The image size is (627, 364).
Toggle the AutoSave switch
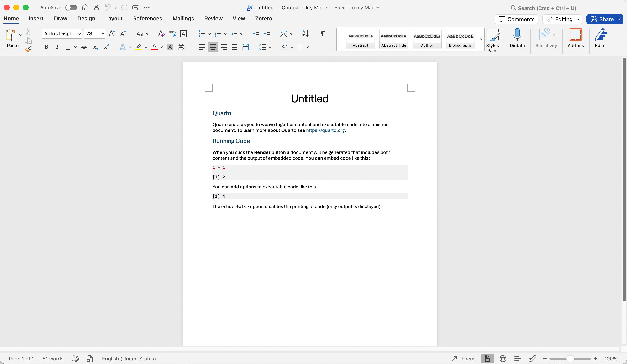click(71, 7)
